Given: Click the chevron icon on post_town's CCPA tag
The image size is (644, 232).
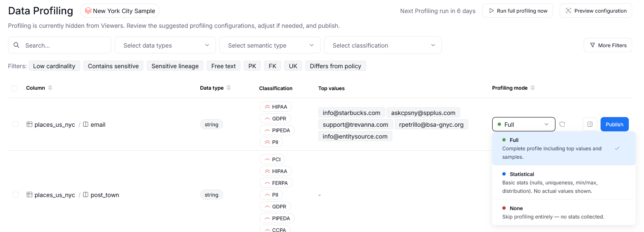Looking at the screenshot, I should pyautogui.click(x=267, y=230).
